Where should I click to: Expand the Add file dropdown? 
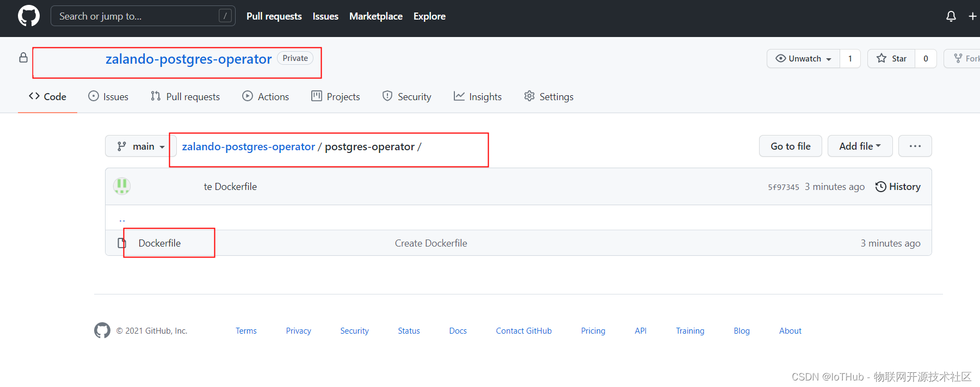[x=860, y=146]
